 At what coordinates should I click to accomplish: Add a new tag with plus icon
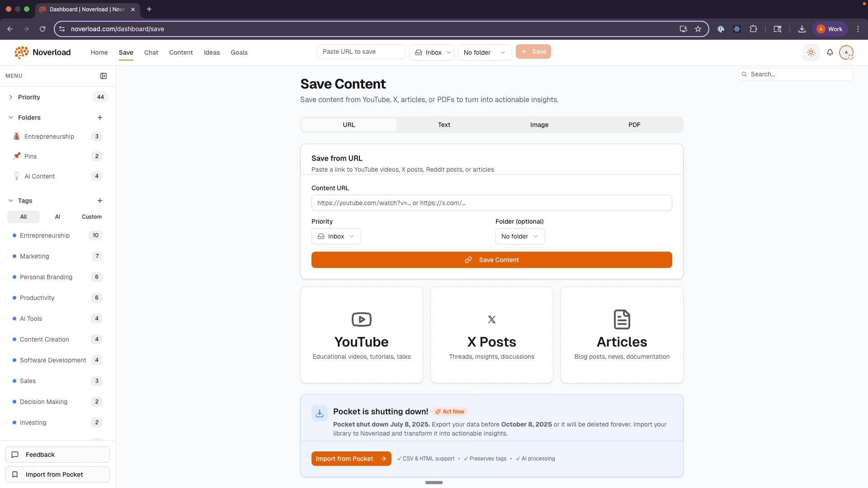tap(100, 201)
